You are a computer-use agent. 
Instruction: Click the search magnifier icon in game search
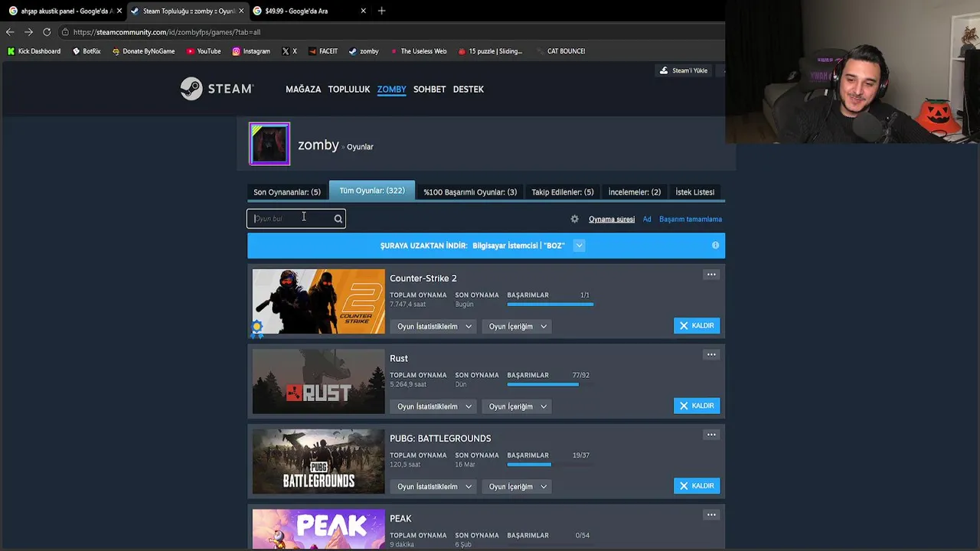pos(338,219)
